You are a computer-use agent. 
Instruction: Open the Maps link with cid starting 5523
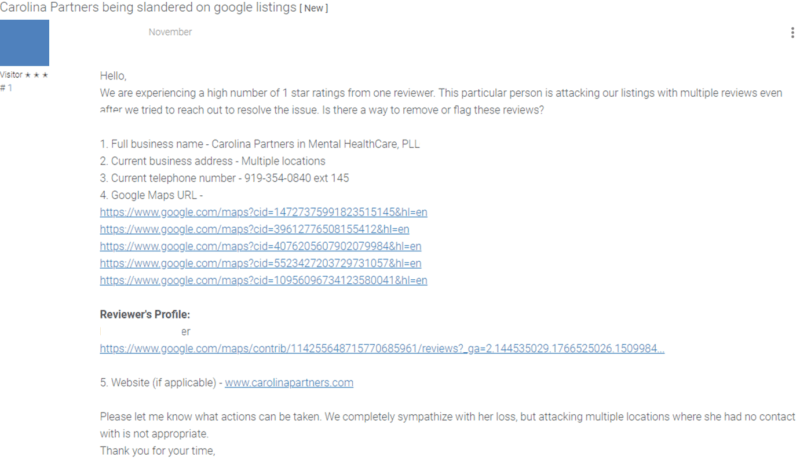pos(260,263)
